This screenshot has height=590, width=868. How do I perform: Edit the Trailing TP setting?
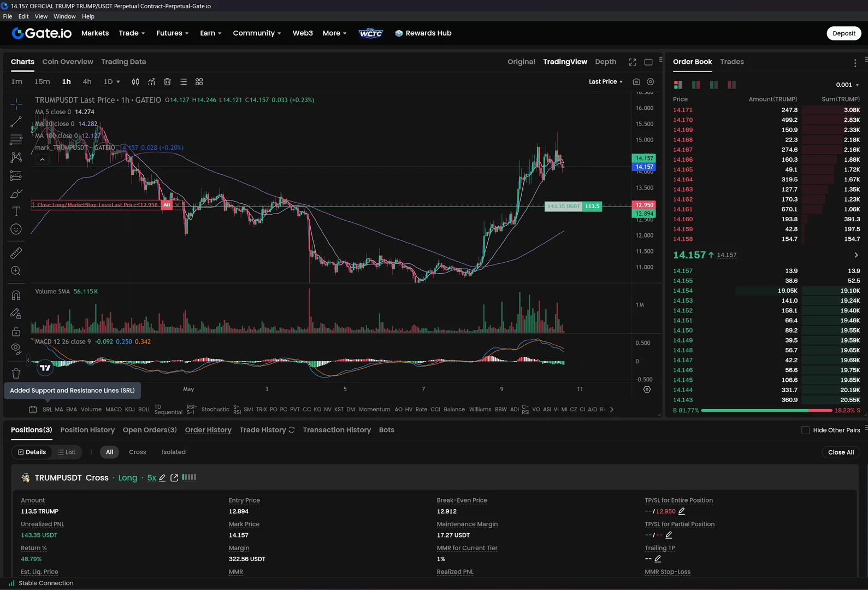pos(658,559)
